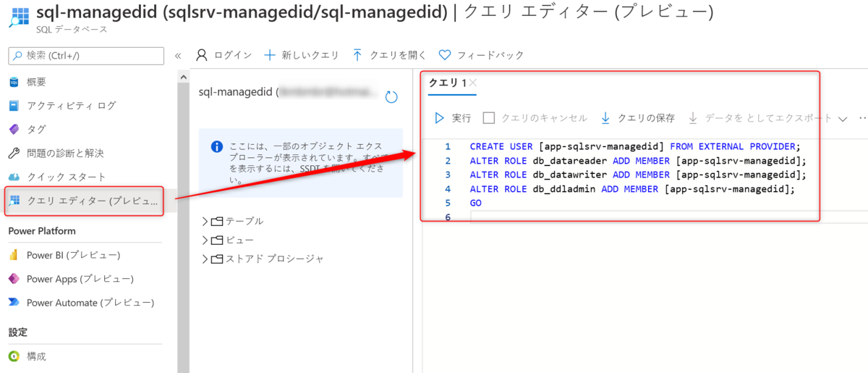
Task: Open アクティビティ ログ from the sidebar
Action: coord(71,106)
